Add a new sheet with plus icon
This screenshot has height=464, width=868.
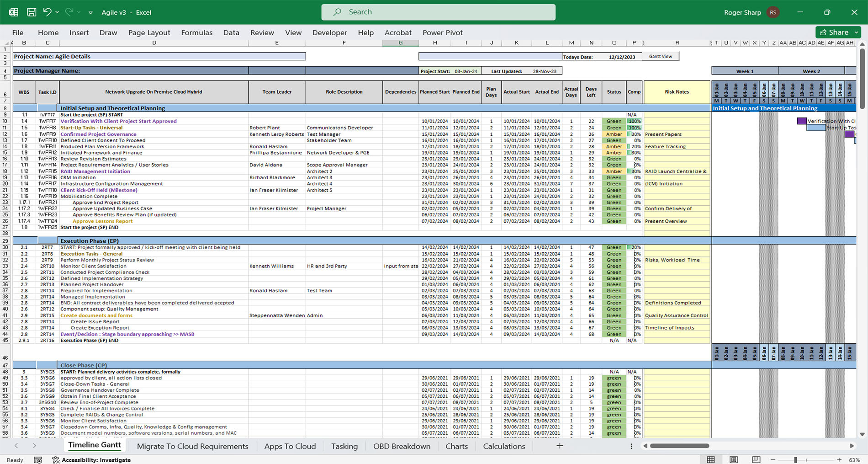(x=560, y=446)
